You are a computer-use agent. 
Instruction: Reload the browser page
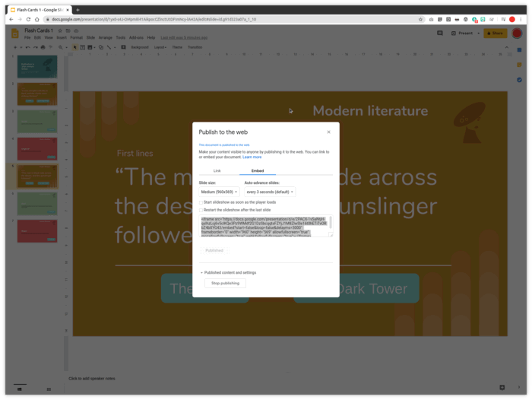(29, 19)
